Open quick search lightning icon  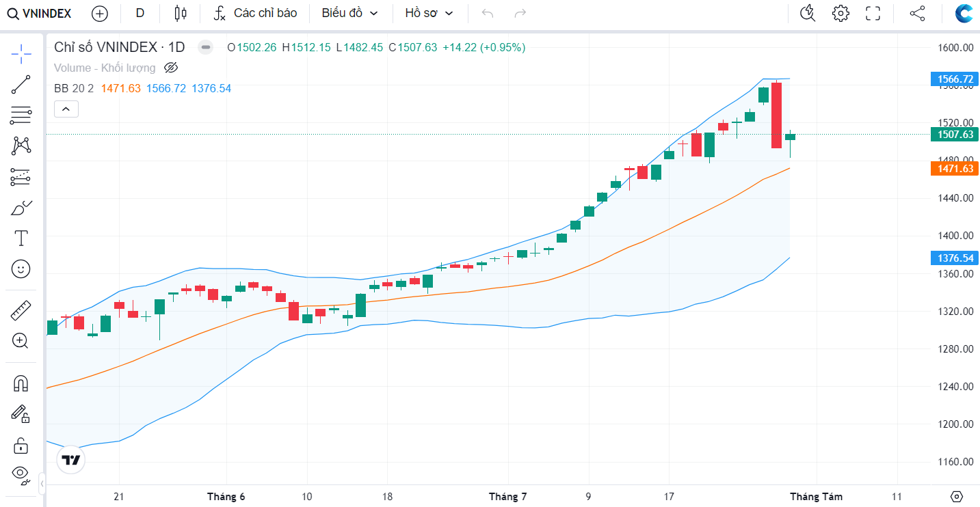pos(808,13)
